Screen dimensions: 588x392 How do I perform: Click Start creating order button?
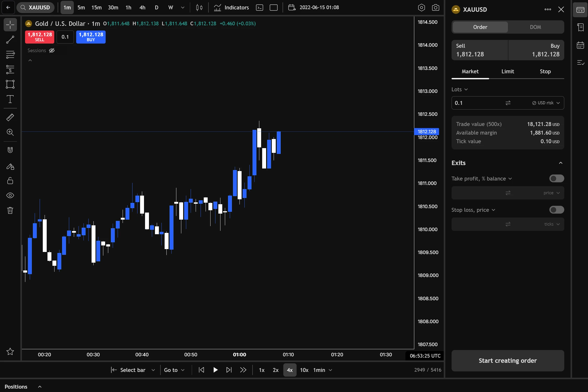(508, 361)
